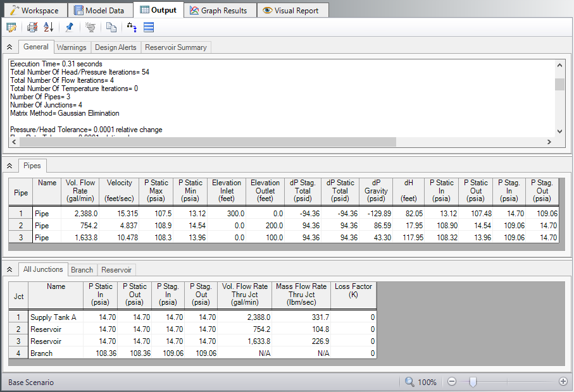Click the junction hierarchy arrow icon
Screen dimensions: 574x392
click(132, 27)
